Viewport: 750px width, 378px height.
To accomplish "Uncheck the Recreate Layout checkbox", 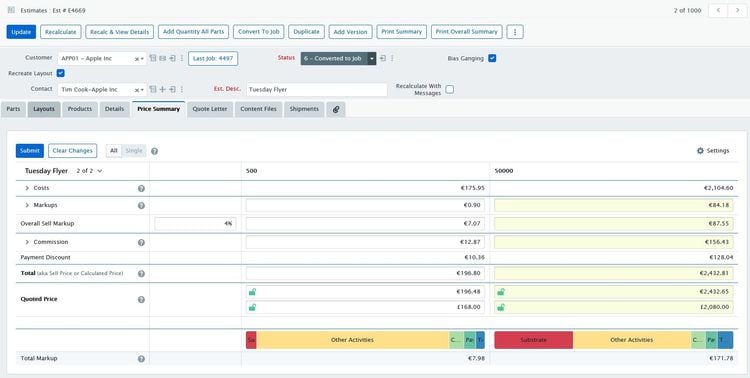I will coord(60,73).
